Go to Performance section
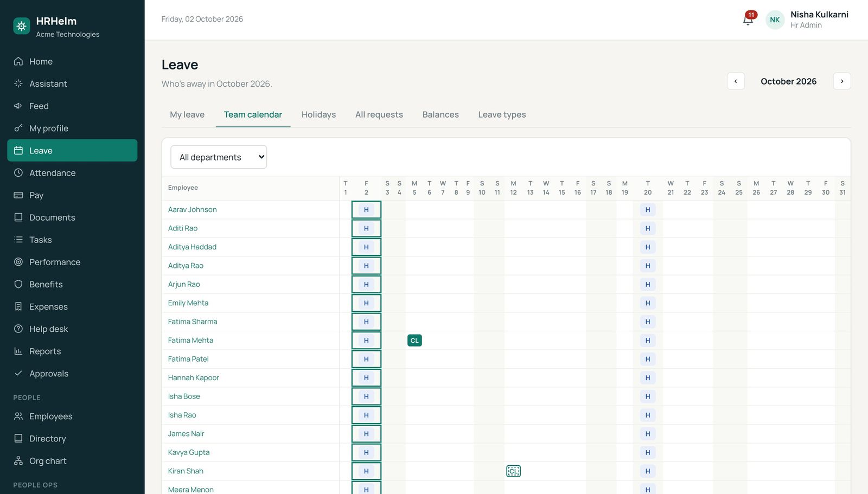 [x=72, y=261]
